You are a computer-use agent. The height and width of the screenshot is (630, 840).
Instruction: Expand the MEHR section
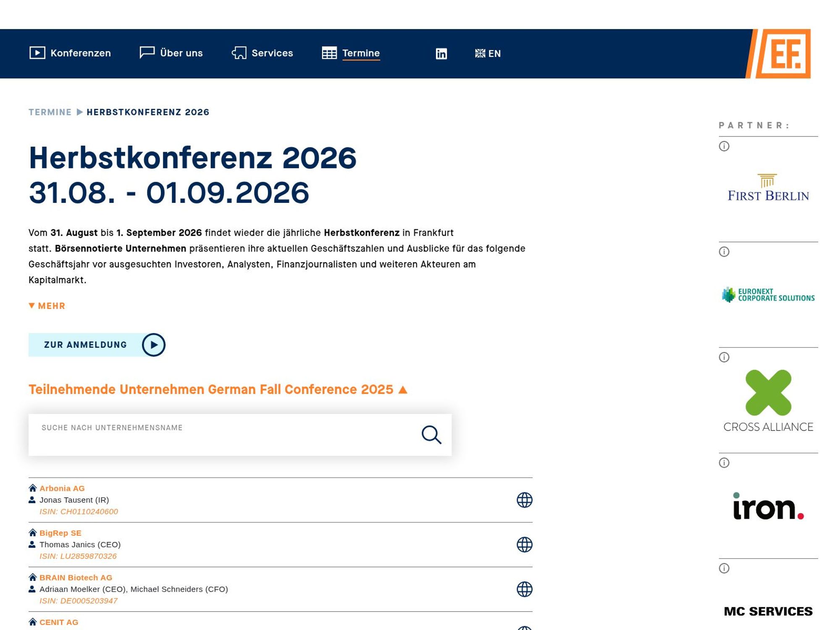pyautogui.click(x=47, y=306)
